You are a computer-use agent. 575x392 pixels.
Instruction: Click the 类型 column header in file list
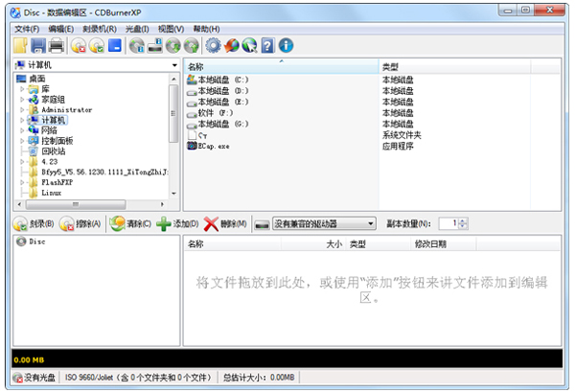click(x=391, y=67)
